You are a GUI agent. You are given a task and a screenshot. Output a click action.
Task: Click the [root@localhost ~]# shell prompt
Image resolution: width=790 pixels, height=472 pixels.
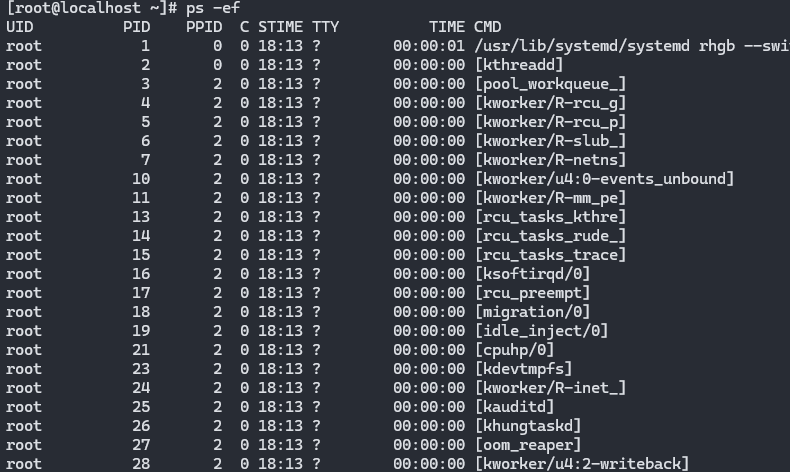pyautogui.click(x=92, y=8)
